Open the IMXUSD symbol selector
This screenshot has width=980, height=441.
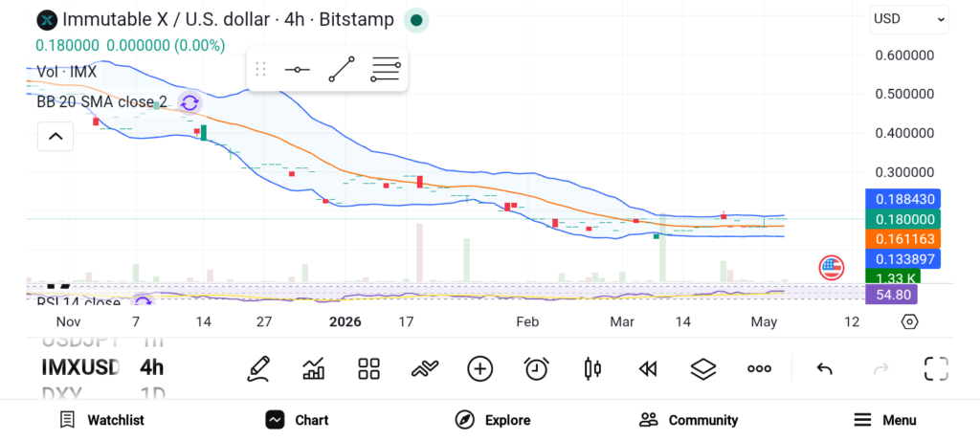[80, 367]
